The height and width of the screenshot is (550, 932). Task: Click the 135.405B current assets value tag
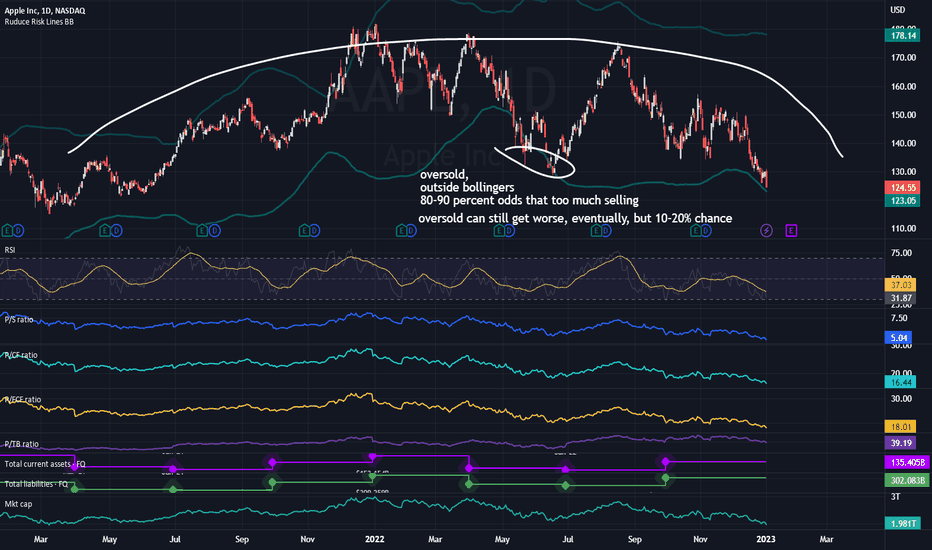(x=907, y=462)
